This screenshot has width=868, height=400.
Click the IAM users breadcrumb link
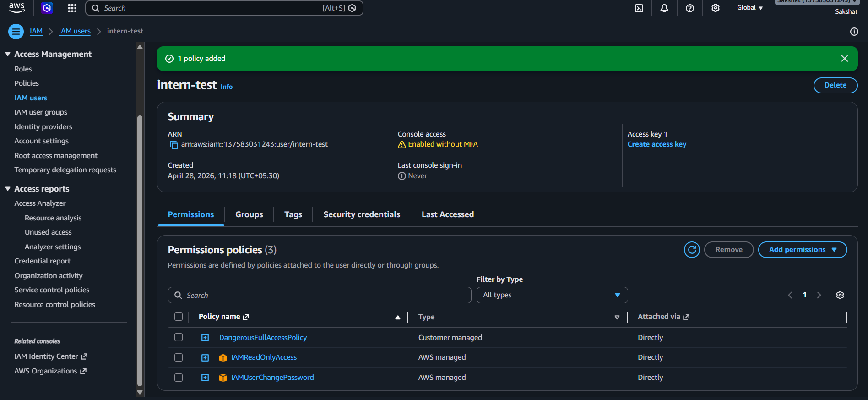point(75,31)
